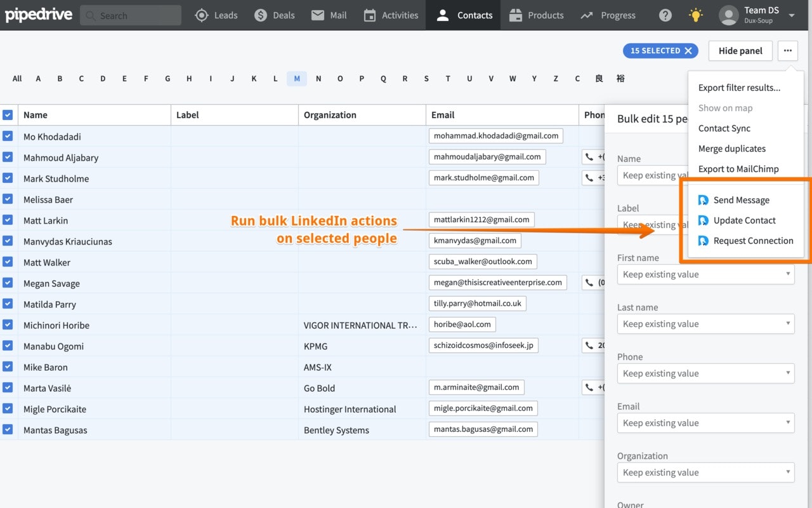Click the Search input field
The width and height of the screenshot is (812, 508).
(x=133, y=15)
